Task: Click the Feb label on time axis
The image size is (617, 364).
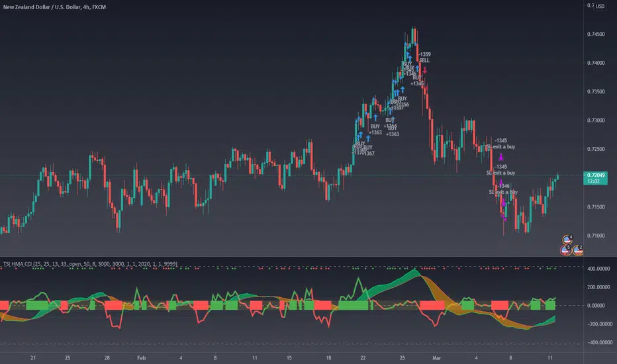Action: pyautogui.click(x=141, y=357)
